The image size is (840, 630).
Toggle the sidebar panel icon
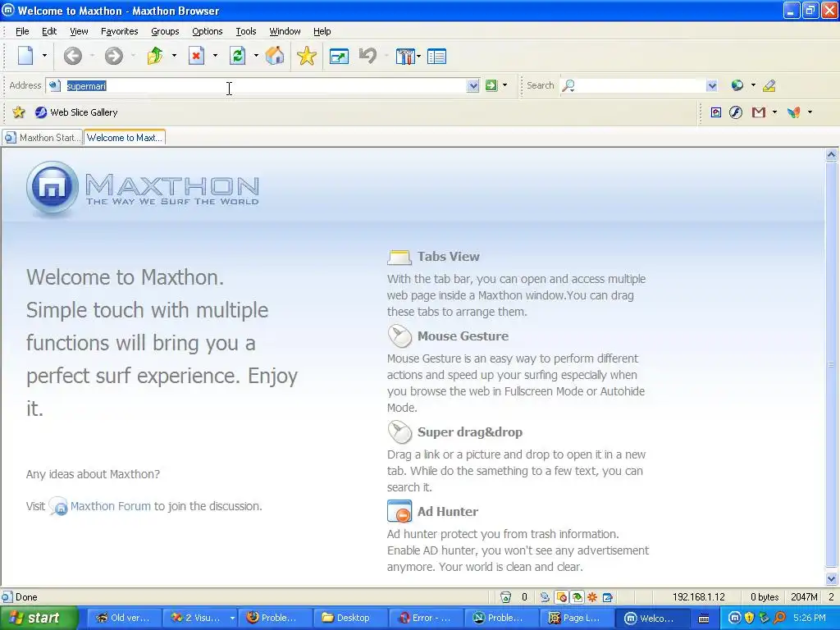pos(436,57)
